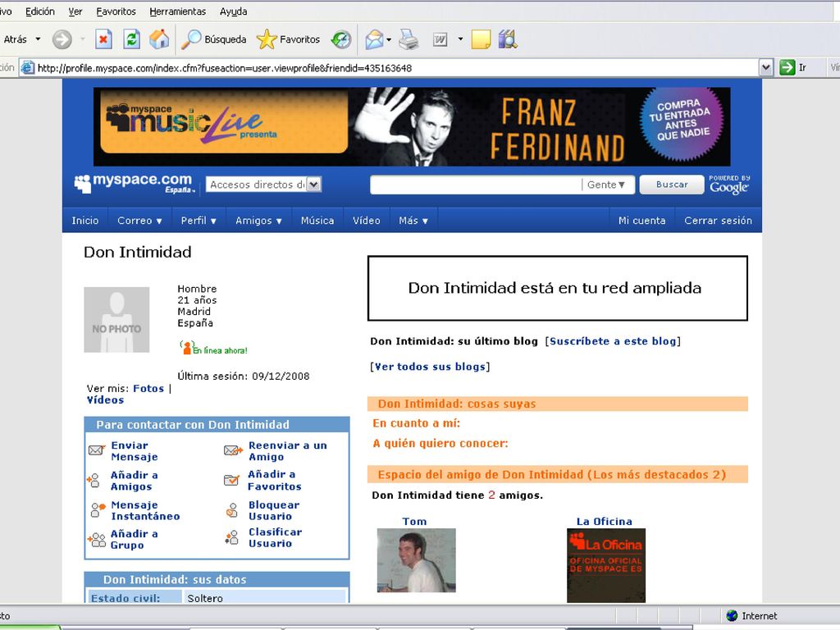
Task: Open Tom's friend profile photo
Action: [416, 560]
